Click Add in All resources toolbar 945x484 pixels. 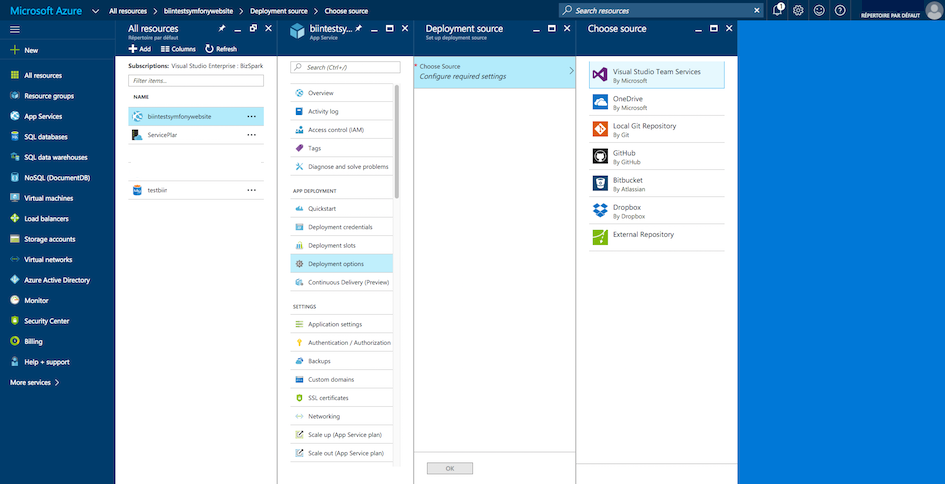140,49
